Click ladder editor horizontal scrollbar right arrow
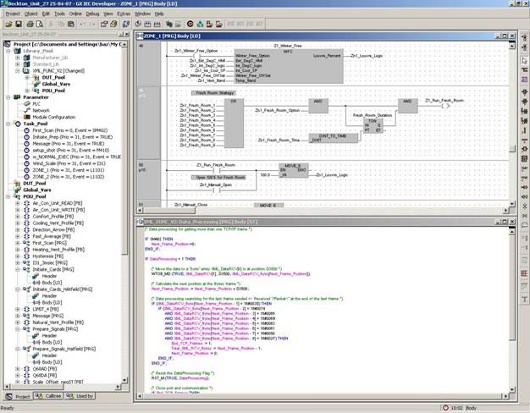This screenshot has width=530, height=413. [506, 210]
